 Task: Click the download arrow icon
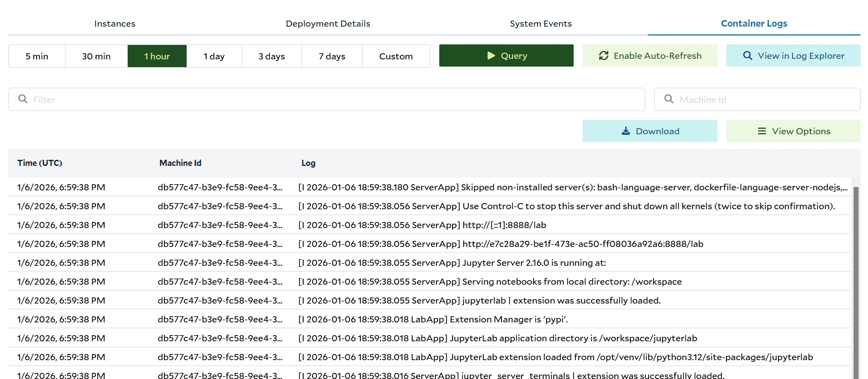pos(626,131)
